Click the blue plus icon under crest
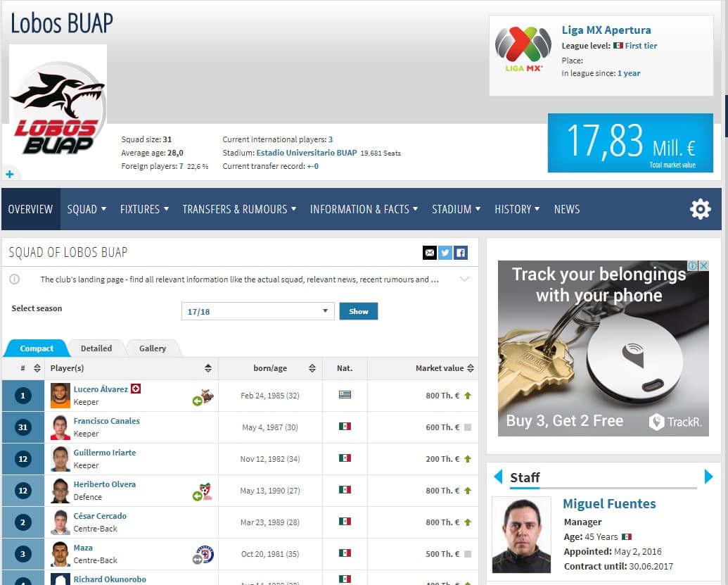 tap(10, 174)
